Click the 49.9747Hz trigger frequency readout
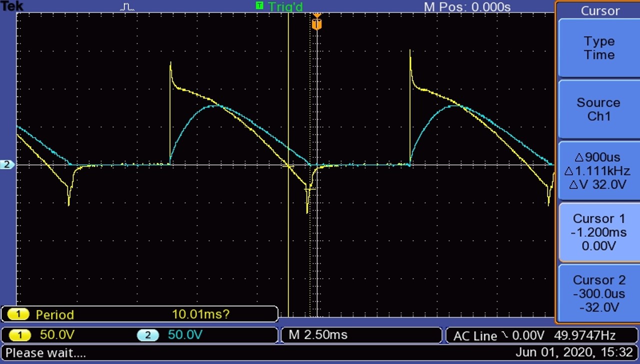Screen dimensions: 640x364 (584, 335)
